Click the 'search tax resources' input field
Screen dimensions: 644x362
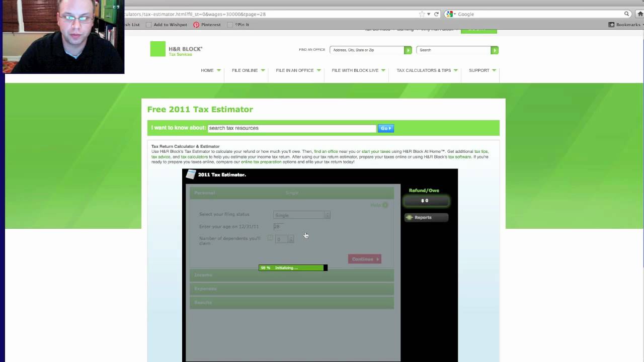[x=292, y=128]
